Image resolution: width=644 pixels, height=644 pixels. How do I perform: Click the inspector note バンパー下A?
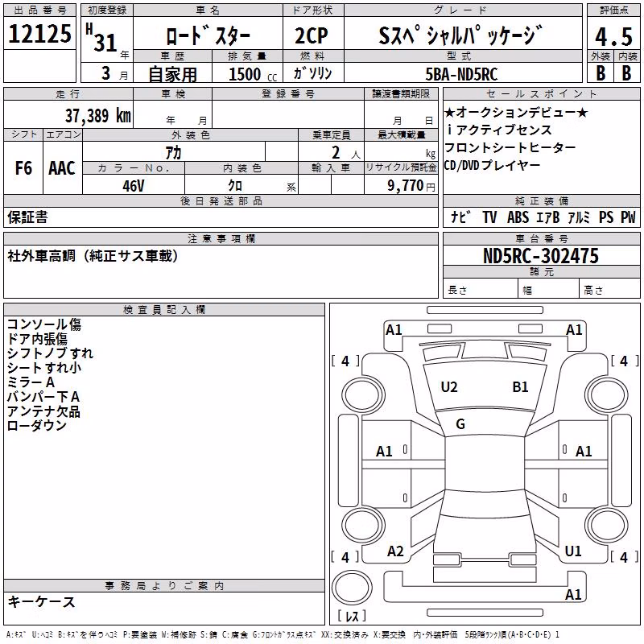(x=43, y=396)
